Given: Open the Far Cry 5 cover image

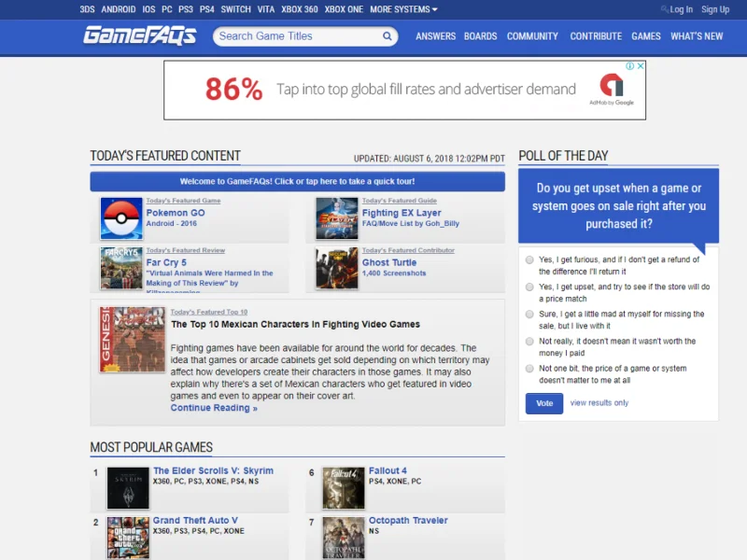Looking at the screenshot, I should point(121,268).
